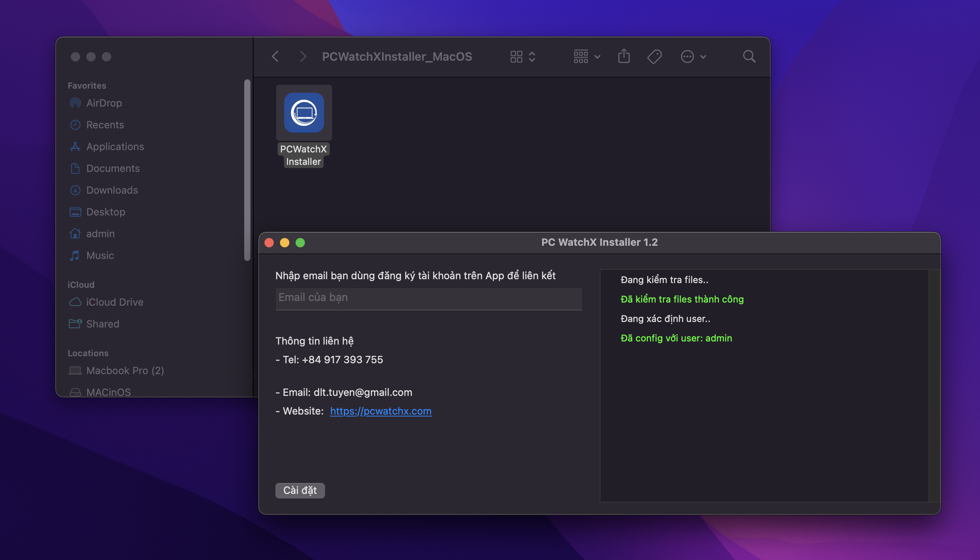Click the Share toolbar icon

pos(624,56)
